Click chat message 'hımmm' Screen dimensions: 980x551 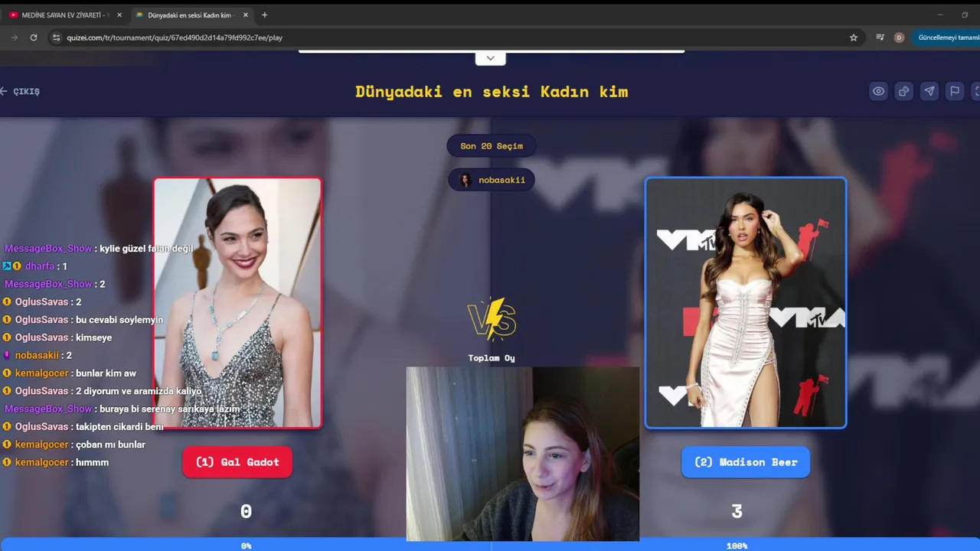tap(92, 462)
